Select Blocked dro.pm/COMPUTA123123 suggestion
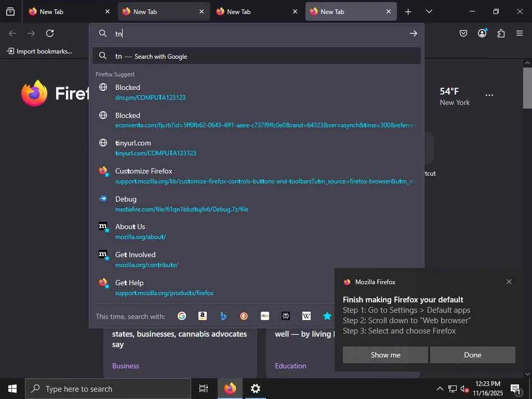Screen dimensions: 532x399 pos(257,92)
